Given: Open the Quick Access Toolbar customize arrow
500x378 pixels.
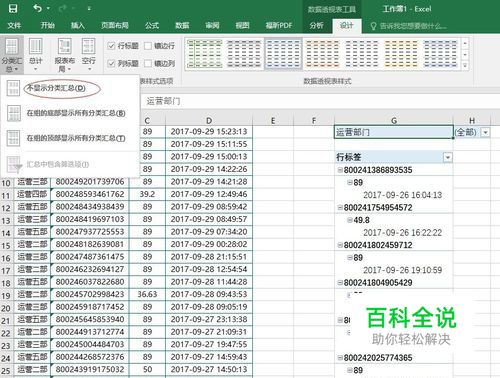Looking at the screenshot, I should click(89, 9).
